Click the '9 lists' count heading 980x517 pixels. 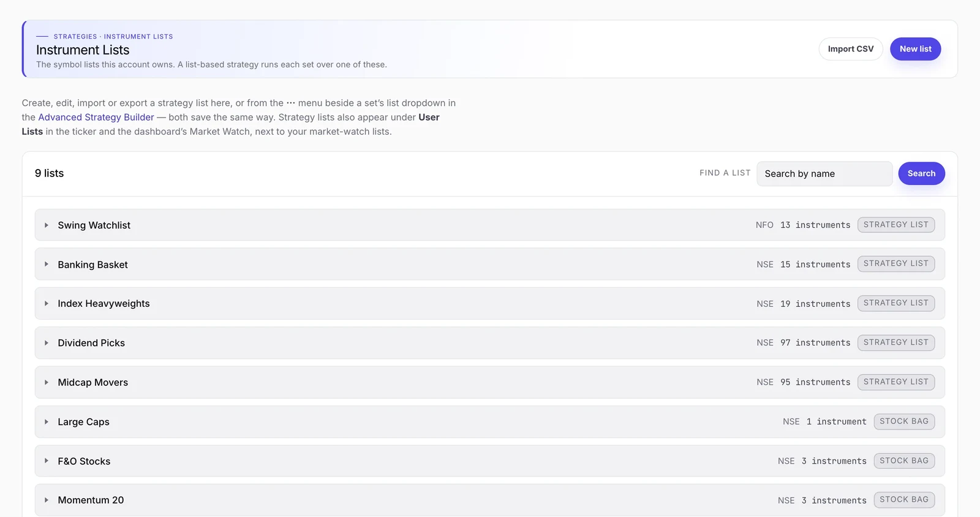click(x=50, y=173)
